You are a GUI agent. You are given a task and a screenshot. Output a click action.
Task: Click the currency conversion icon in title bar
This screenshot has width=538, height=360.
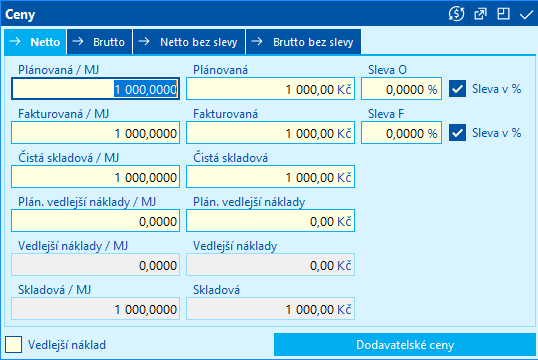point(456,14)
